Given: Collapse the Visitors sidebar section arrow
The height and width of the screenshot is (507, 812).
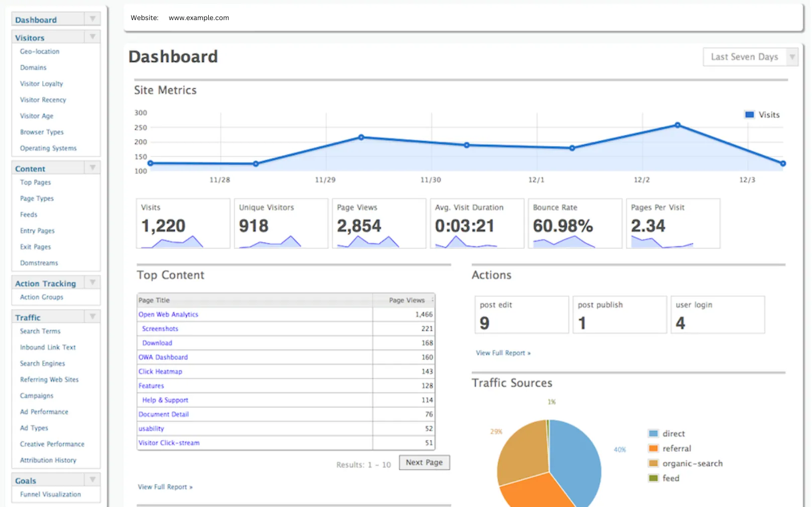Looking at the screenshot, I should pos(92,37).
